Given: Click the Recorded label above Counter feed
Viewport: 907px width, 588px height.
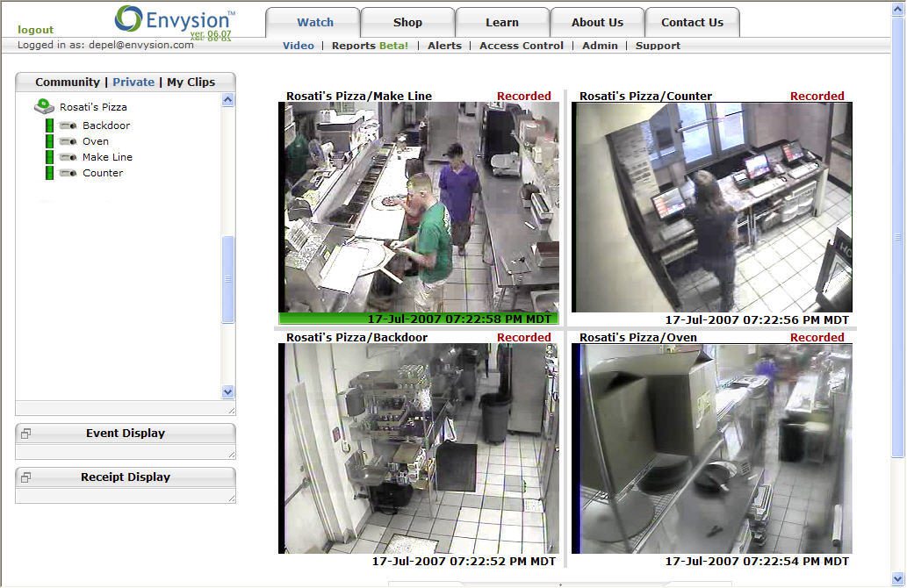Looking at the screenshot, I should point(817,96).
